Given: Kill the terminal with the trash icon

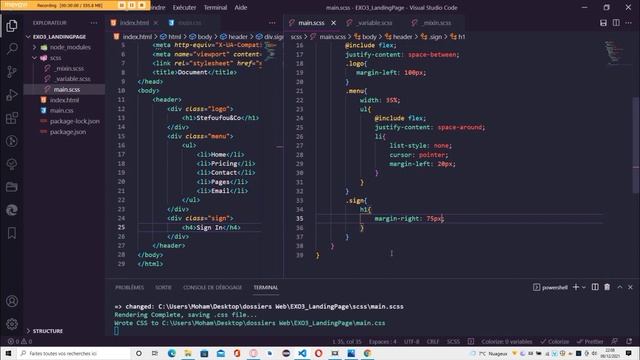Looking at the screenshot, I should [x=607, y=287].
